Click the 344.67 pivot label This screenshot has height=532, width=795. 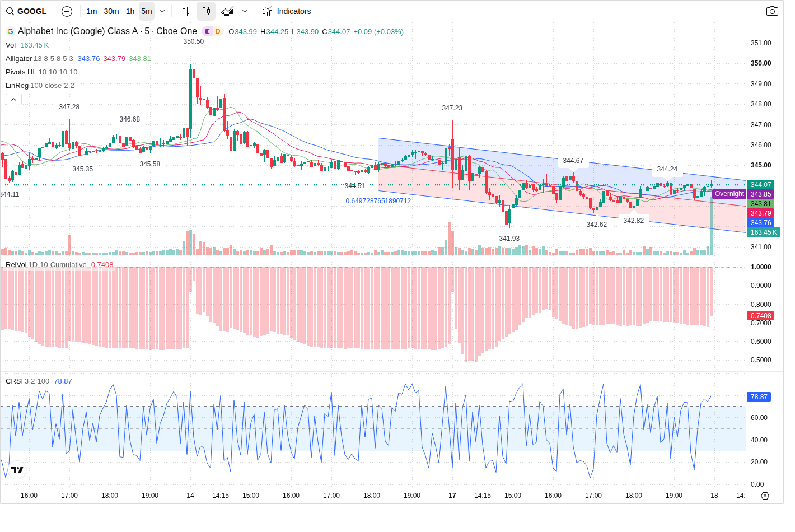click(x=573, y=161)
